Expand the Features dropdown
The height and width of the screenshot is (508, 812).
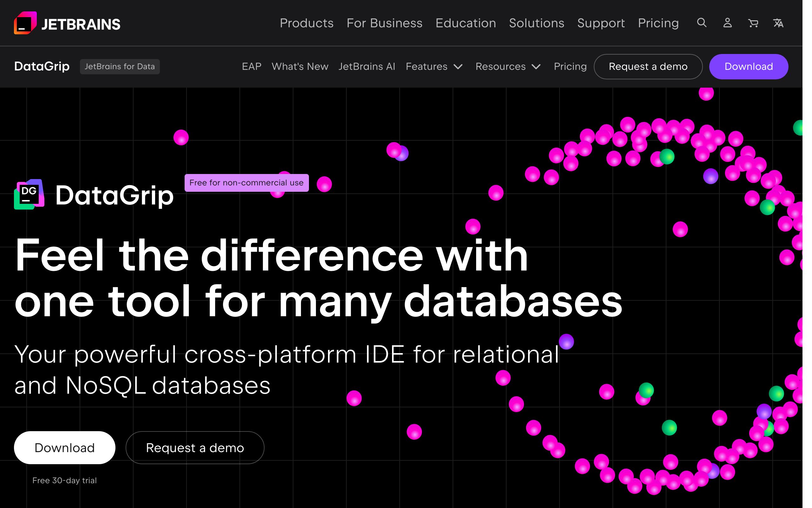(434, 67)
